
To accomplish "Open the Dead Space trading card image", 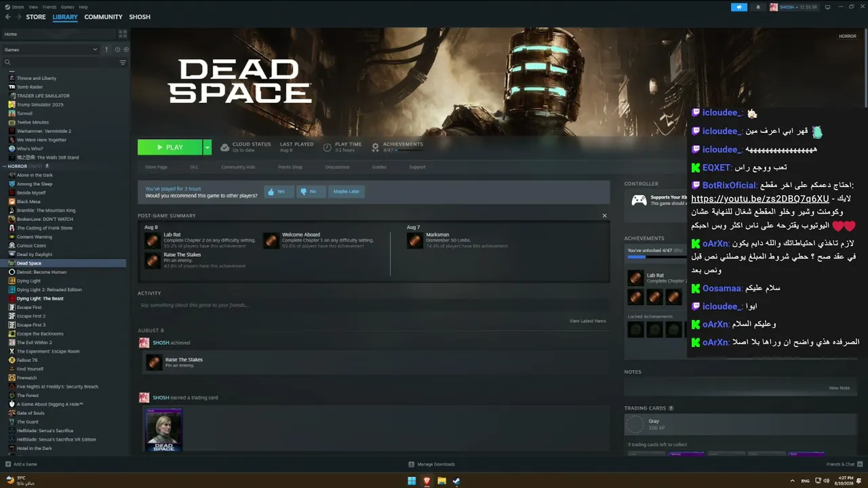I will 165,430.
